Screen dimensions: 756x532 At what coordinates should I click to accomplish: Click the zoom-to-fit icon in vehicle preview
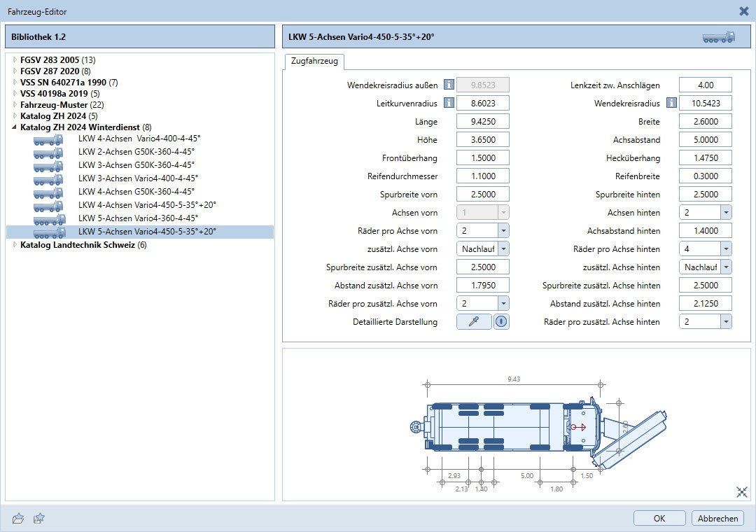(x=742, y=491)
